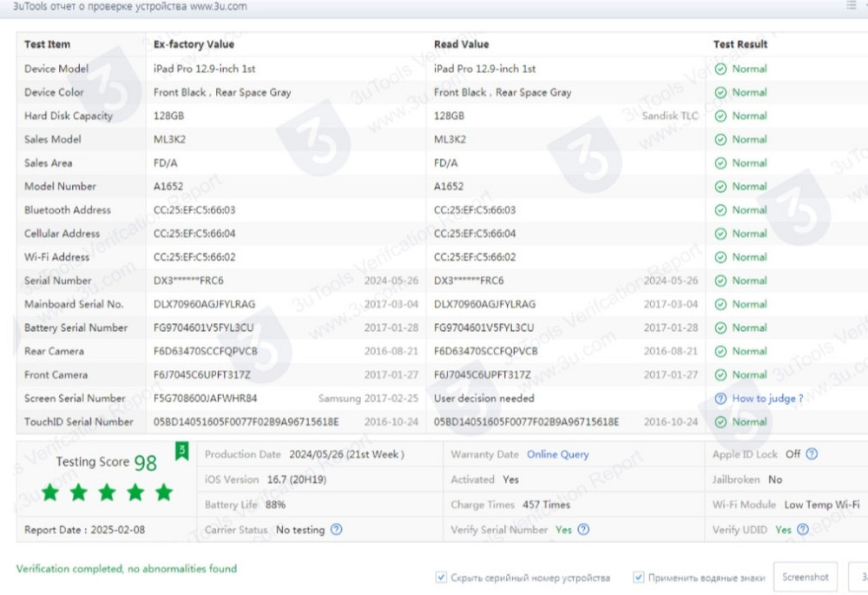Click the Apple ID Lock help icon
The image size is (868, 595).
(x=812, y=454)
